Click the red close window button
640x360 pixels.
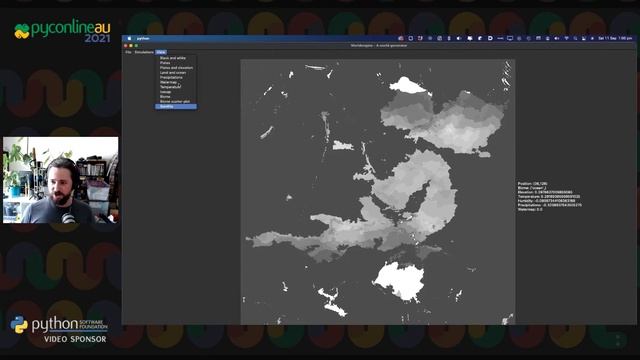coord(126,46)
